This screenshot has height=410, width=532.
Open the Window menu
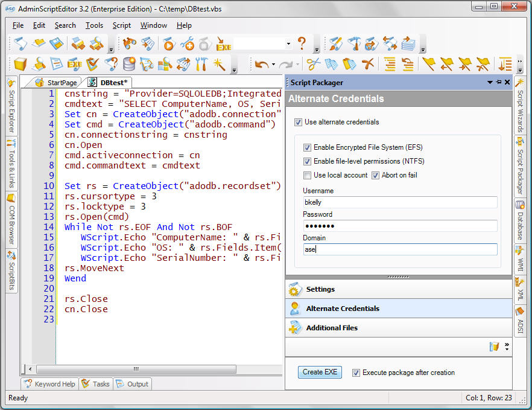[x=154, y=25]
